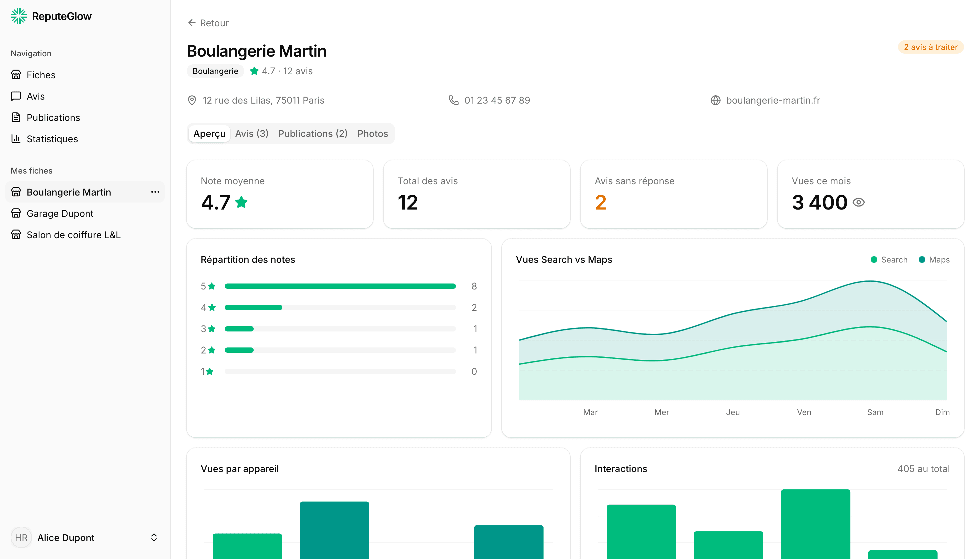Open the boulangerie-martin.fr website link
Viewport: 980px width, 559px height.
[x=773, y=100]
